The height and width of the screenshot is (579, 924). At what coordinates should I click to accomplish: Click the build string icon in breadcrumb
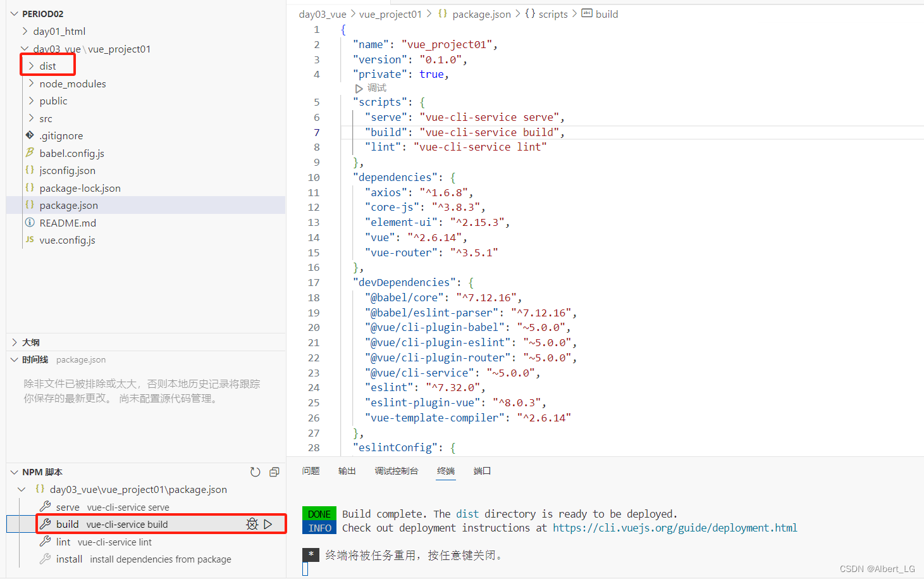pos(587,13)
